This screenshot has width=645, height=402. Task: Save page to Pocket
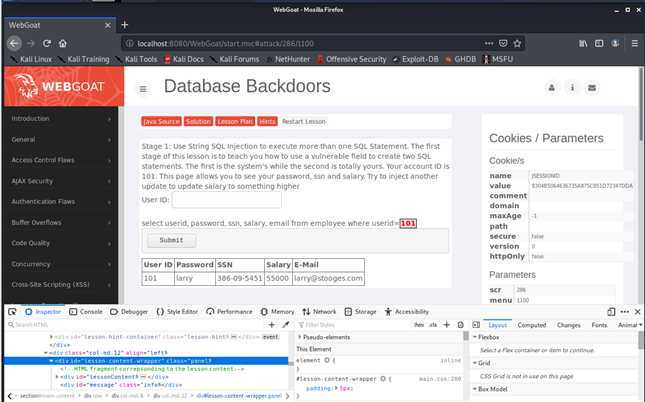(503, 43)
